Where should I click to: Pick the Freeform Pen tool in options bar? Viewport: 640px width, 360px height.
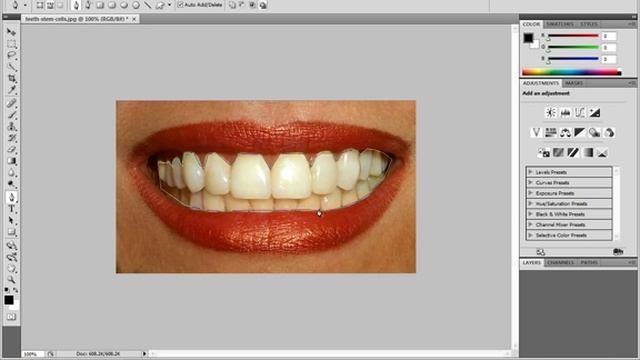(88, 5)
